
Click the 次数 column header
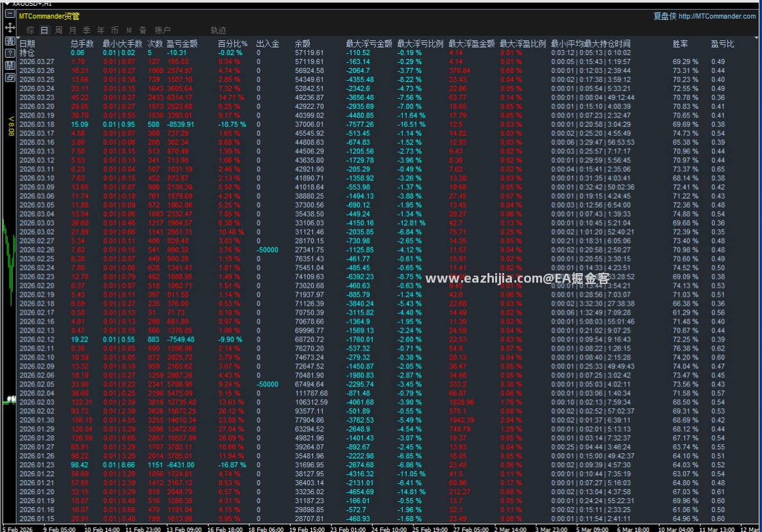pos(155,44)
